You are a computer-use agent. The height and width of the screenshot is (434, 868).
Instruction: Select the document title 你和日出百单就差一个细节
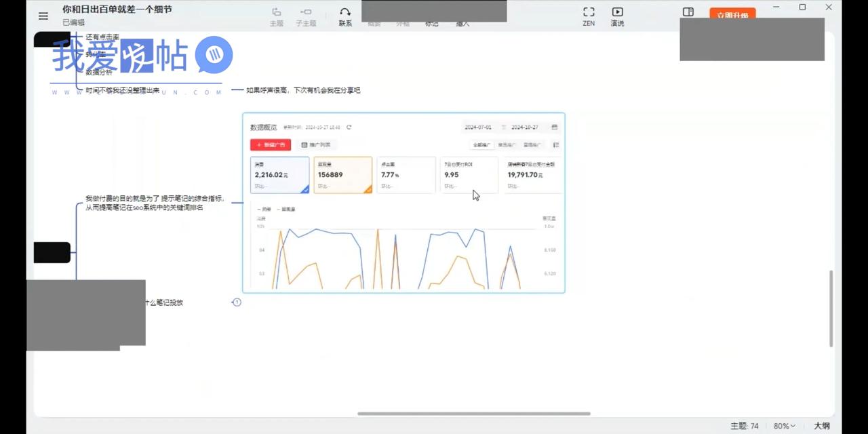pyautogui.click(x=117, y=9)
